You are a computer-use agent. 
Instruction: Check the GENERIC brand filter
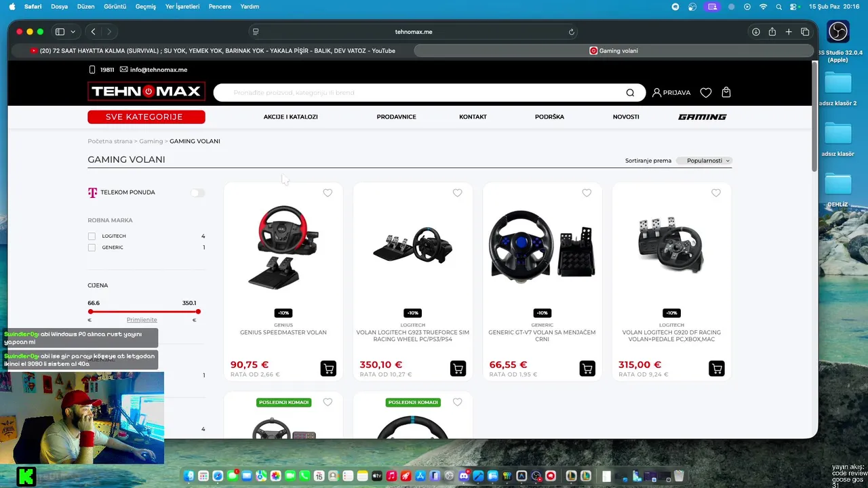tap(92, 247)
